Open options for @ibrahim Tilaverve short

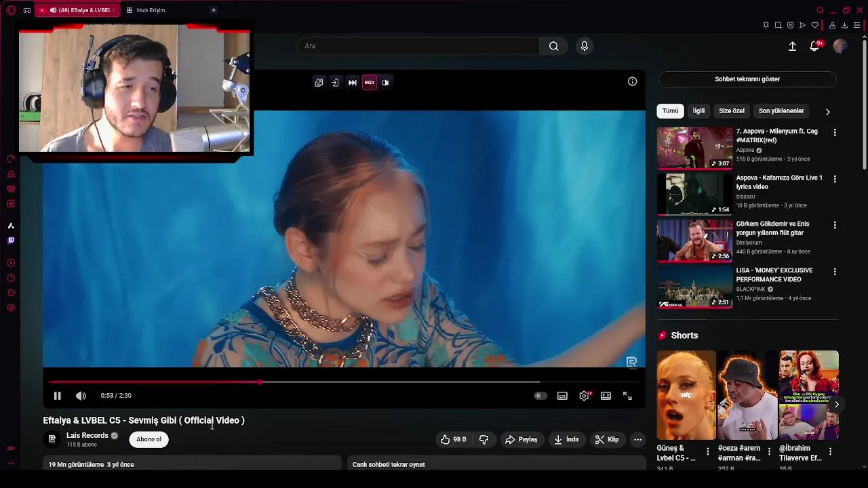[830, 451]
